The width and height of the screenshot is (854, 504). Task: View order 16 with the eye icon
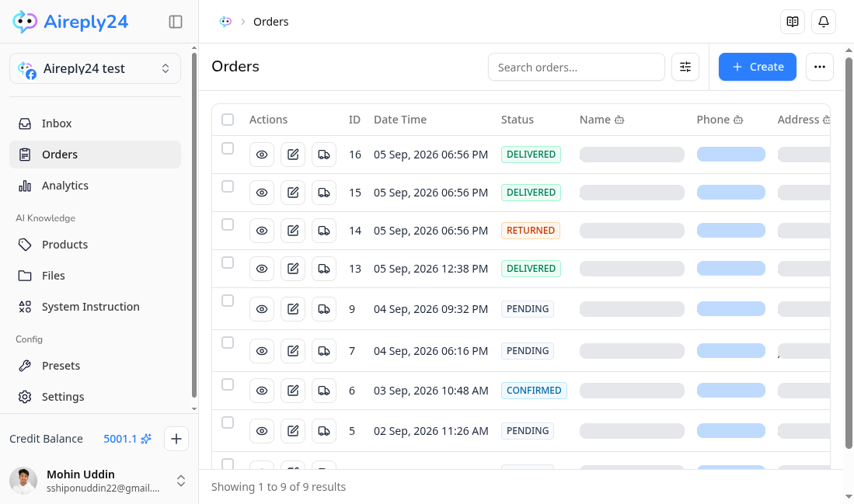tap(262, 155)
